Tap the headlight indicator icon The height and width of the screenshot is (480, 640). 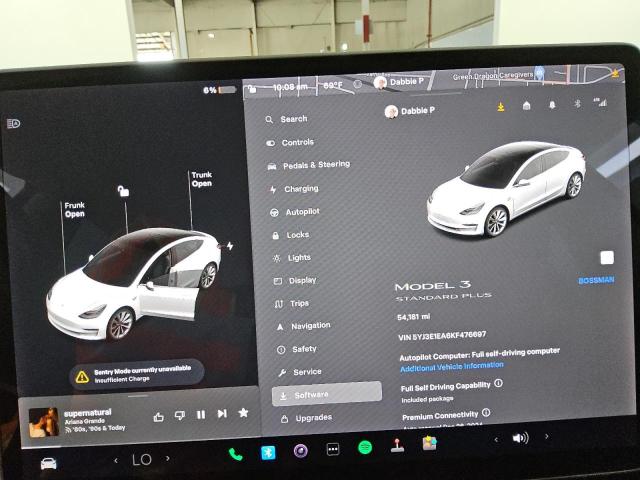pos(13,123)
